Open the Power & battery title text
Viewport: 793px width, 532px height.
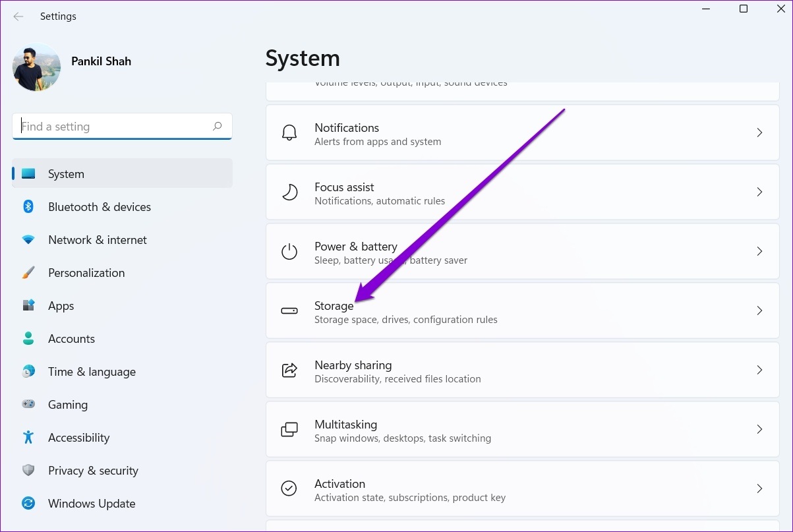(x=356, y=247)
